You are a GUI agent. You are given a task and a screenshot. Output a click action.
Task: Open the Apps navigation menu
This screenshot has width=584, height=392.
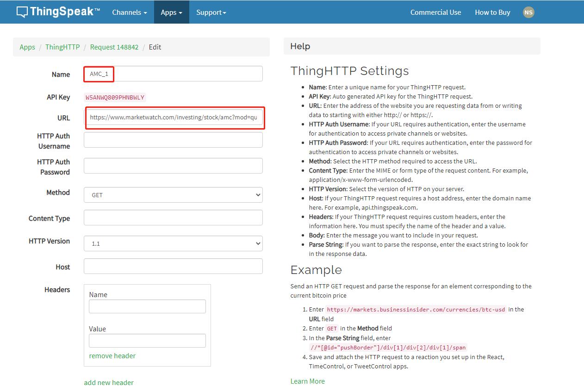point(171,12)
